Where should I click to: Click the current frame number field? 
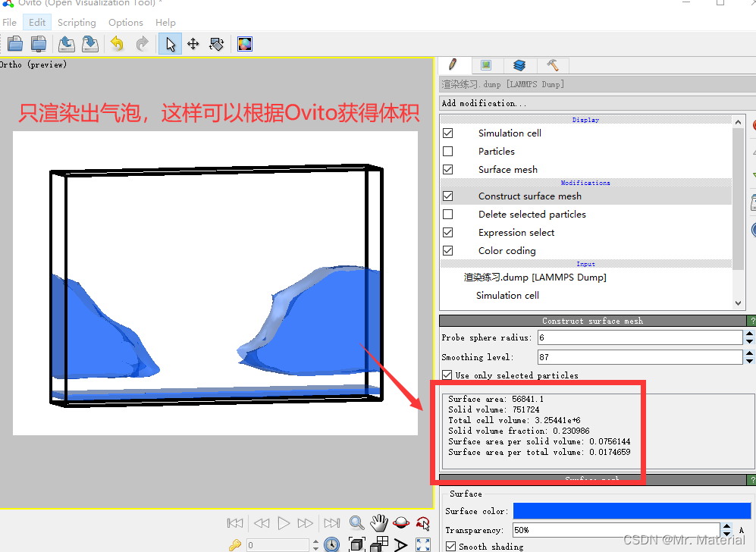pos(278,545)
